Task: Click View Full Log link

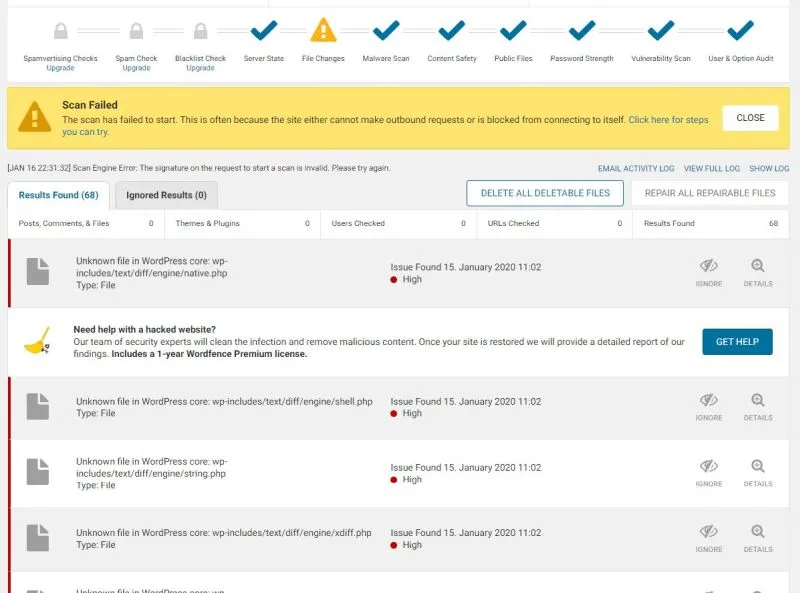Action: pyautogui.click(x=712, y=168)
